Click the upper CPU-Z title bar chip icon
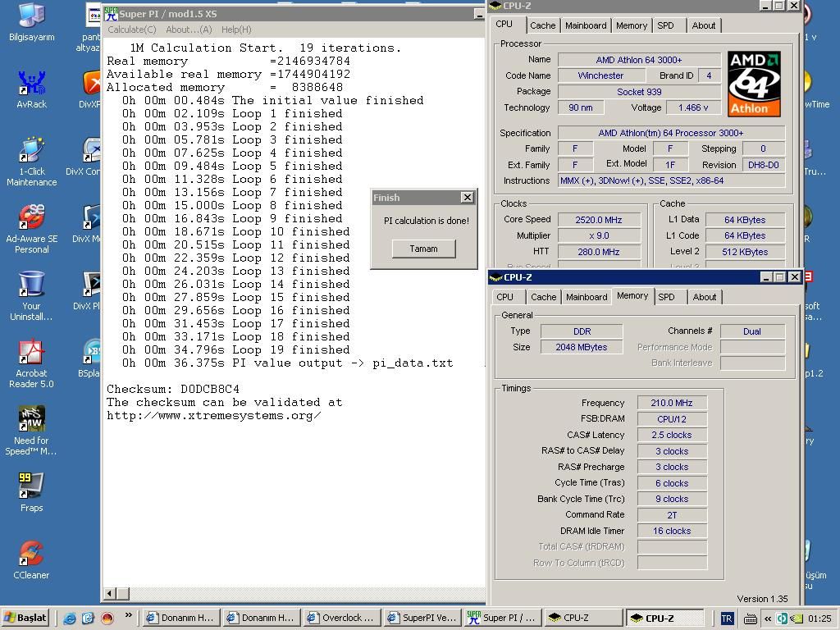 coord(495,6)
